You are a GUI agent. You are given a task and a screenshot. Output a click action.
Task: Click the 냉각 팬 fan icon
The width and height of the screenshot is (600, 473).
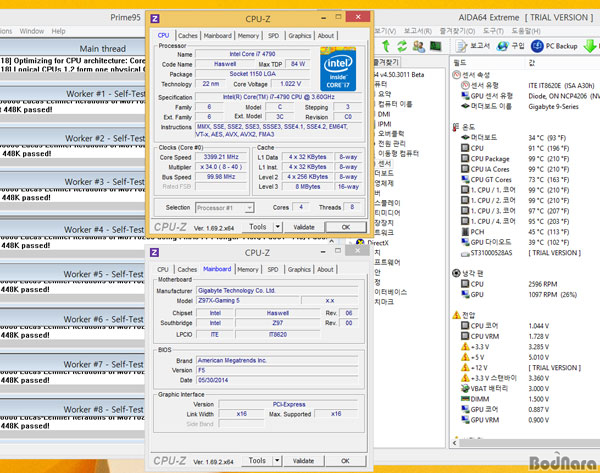456,273
